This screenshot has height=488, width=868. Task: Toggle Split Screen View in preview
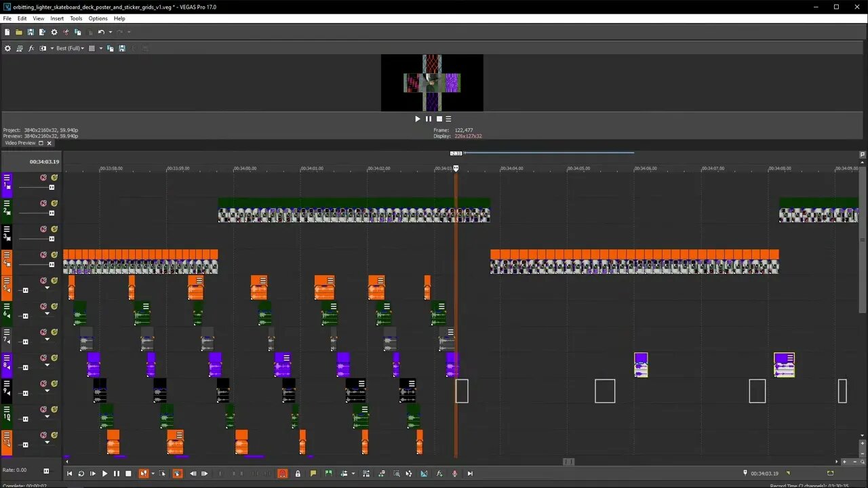pyautogui.click(x=43, y=48)
